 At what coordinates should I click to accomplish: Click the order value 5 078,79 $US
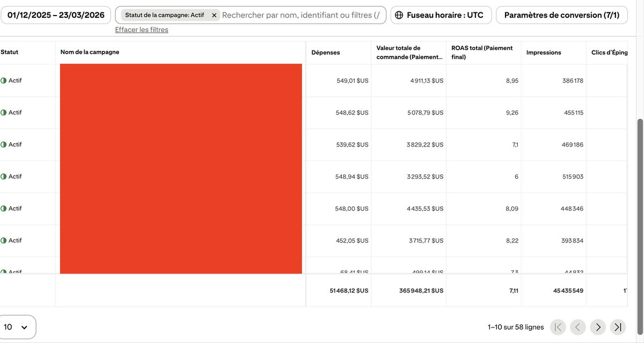[426, 113]
